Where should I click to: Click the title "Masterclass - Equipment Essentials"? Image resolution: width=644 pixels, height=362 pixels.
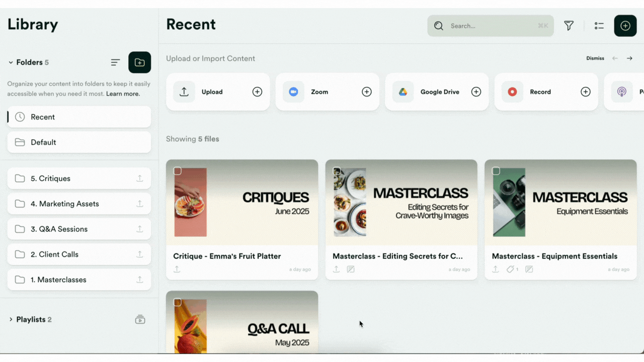point(554,256)
